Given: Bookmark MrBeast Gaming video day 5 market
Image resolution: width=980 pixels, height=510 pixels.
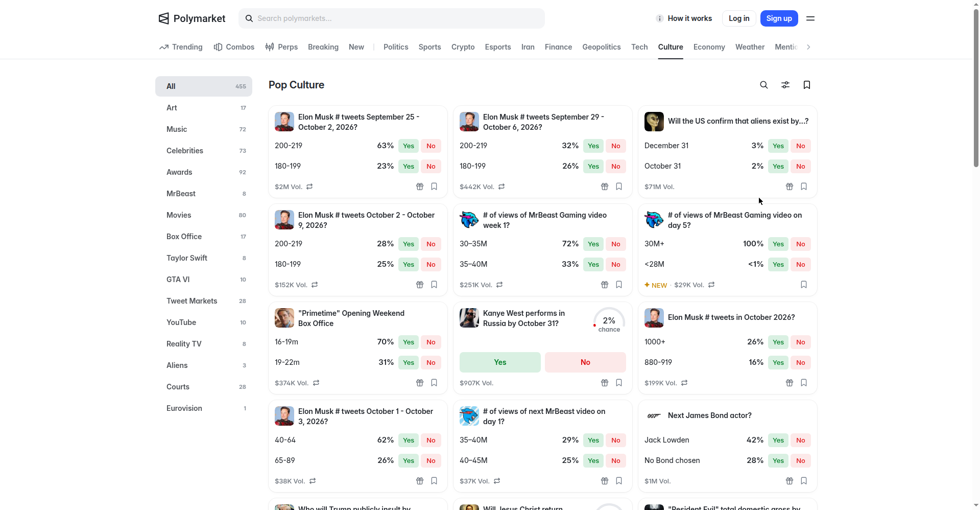Looking at the screenshot, I should click(804, 285).
